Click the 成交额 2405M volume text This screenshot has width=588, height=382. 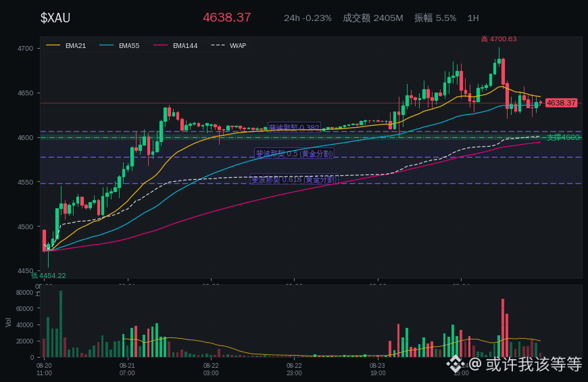pos(373,18)
